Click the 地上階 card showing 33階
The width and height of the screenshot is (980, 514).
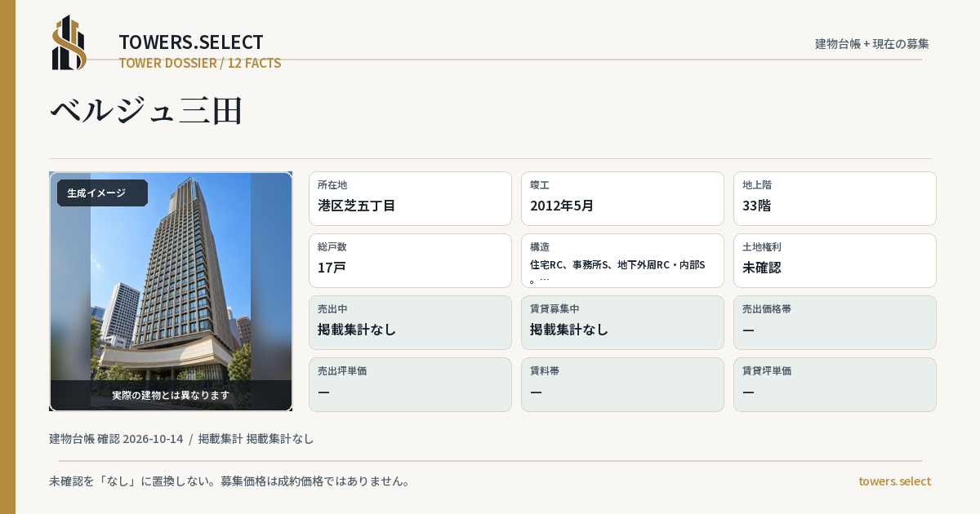(835, 198)
